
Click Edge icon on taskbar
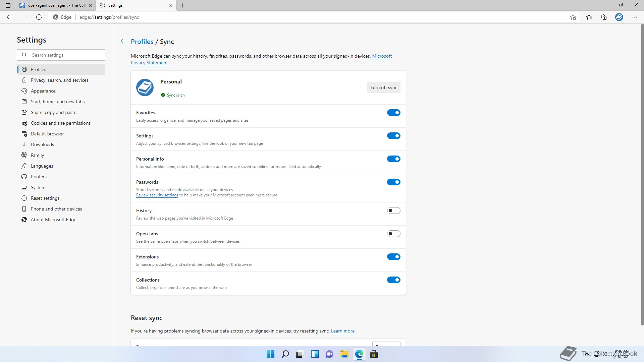[x=359, y=354]
